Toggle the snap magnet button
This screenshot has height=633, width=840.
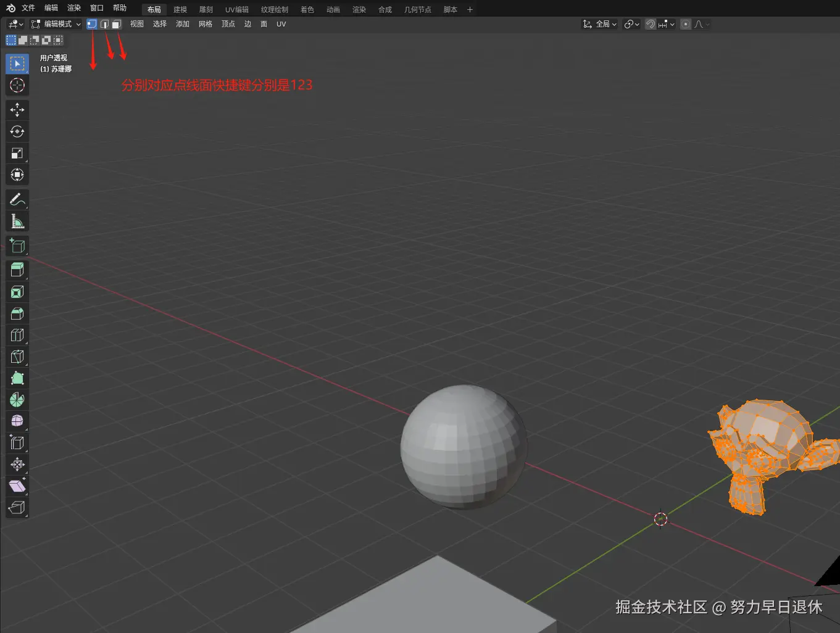click(x=651, y=24)
